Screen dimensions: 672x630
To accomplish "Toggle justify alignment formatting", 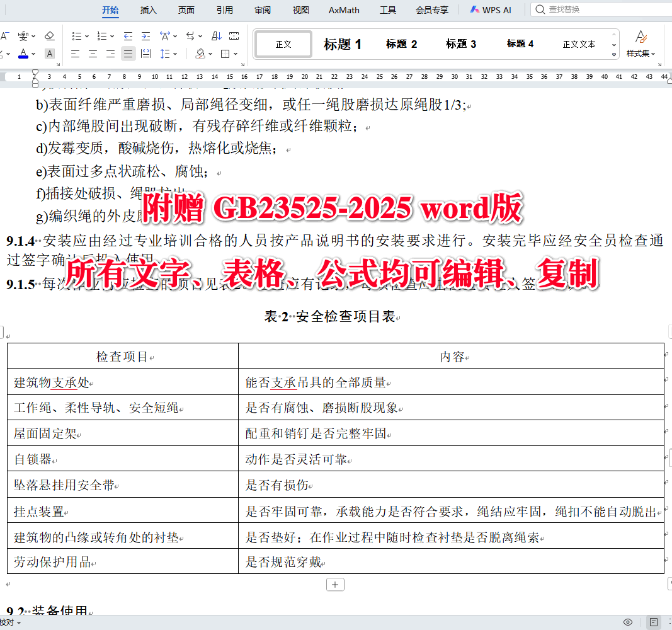I will pos(127,54).
